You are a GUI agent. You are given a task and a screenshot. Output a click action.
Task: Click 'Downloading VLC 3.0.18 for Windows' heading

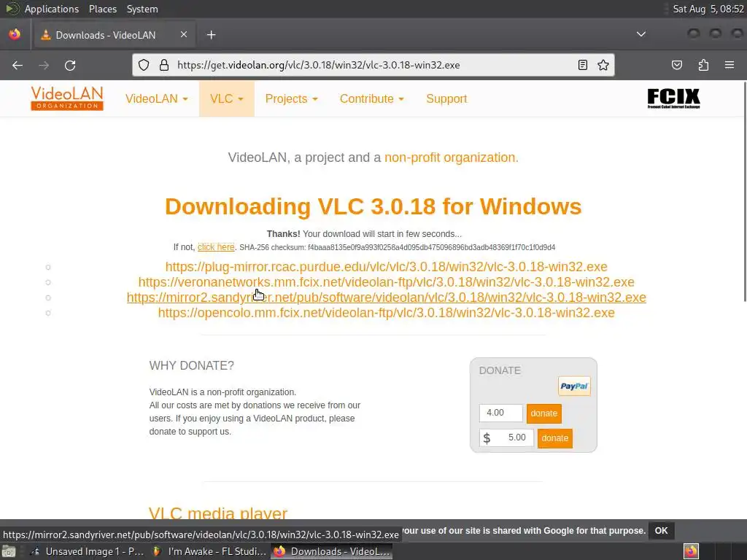[373, 206]
